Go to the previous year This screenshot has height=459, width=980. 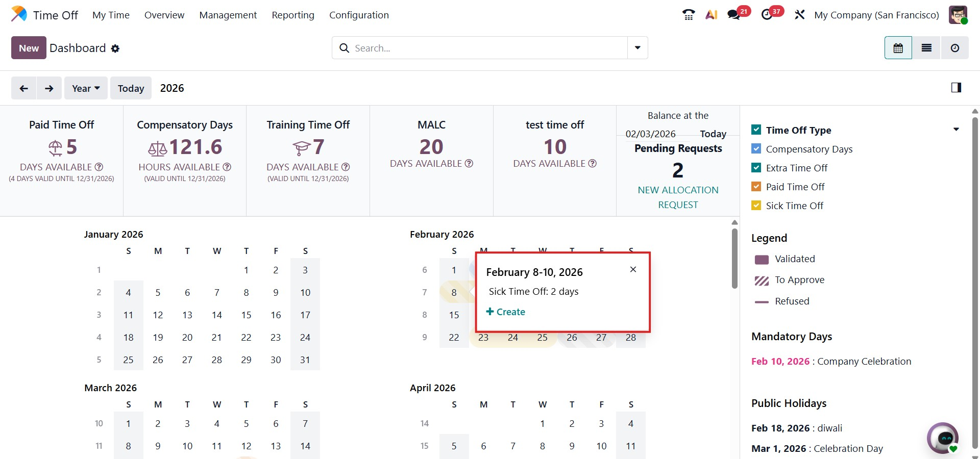[x=24, y=88]
